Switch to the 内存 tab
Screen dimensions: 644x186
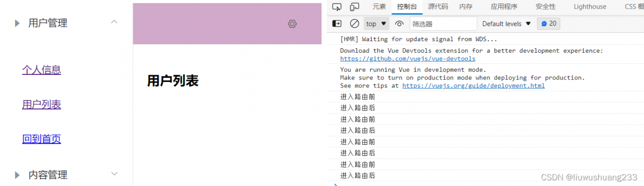466,7
